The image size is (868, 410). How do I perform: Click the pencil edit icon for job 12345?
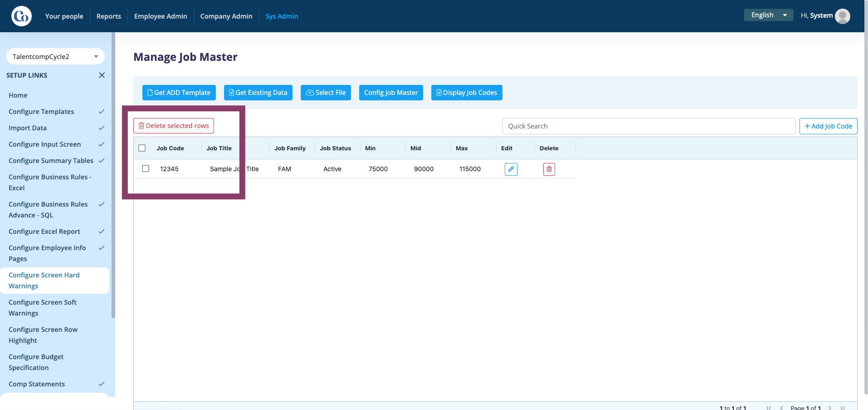(x=511, y=169)
